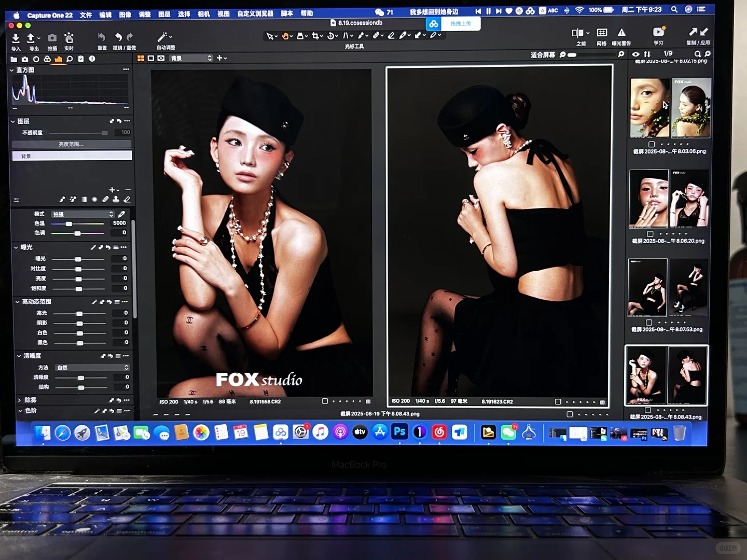The width and height of the screenshot is (747, 560).
Task: Collapse the Layers (图层) panel
Action: [13, 121]
